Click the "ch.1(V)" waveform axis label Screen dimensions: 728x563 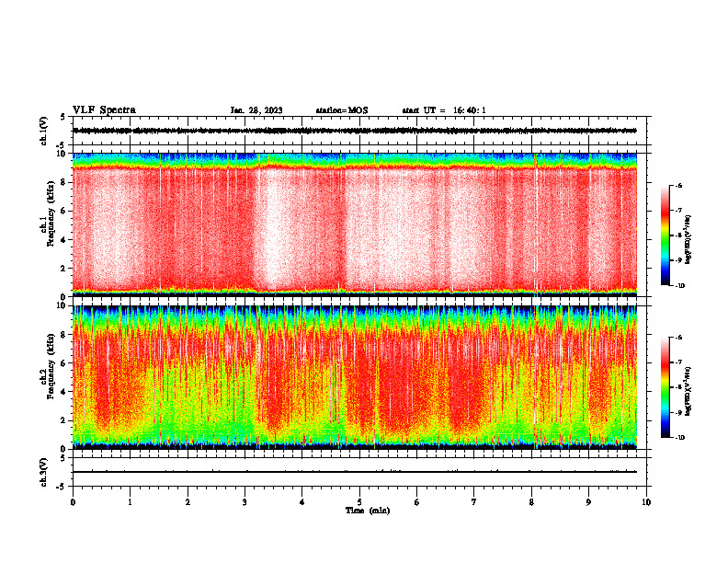click(44, 131)
